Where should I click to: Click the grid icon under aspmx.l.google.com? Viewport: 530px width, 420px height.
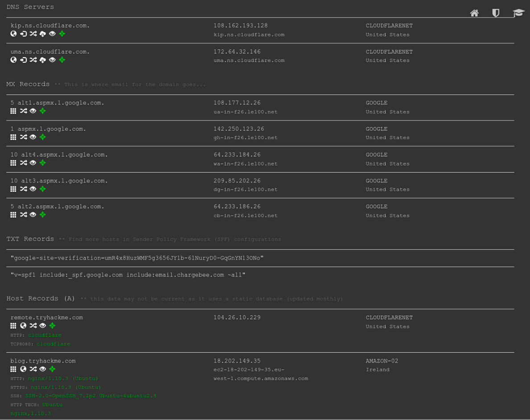coord(13,137)
